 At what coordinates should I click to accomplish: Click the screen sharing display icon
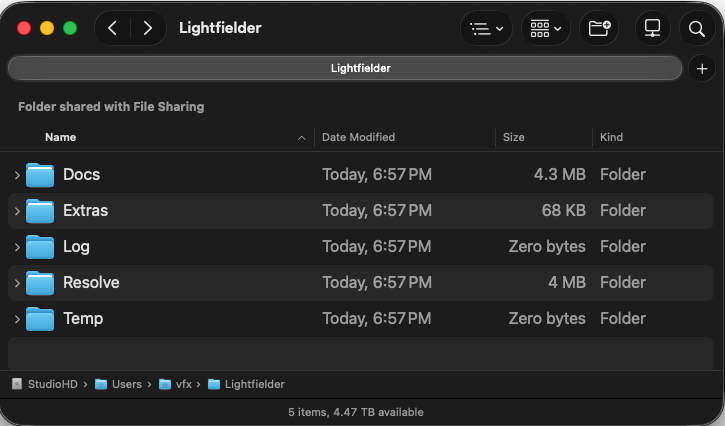point(652,29)
